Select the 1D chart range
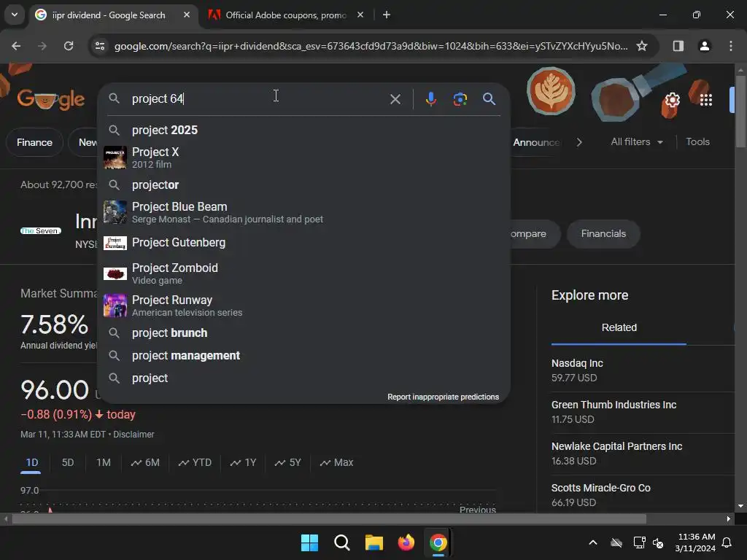The width and height of the screenshot is (747, 560). click(x=31, y=462)
